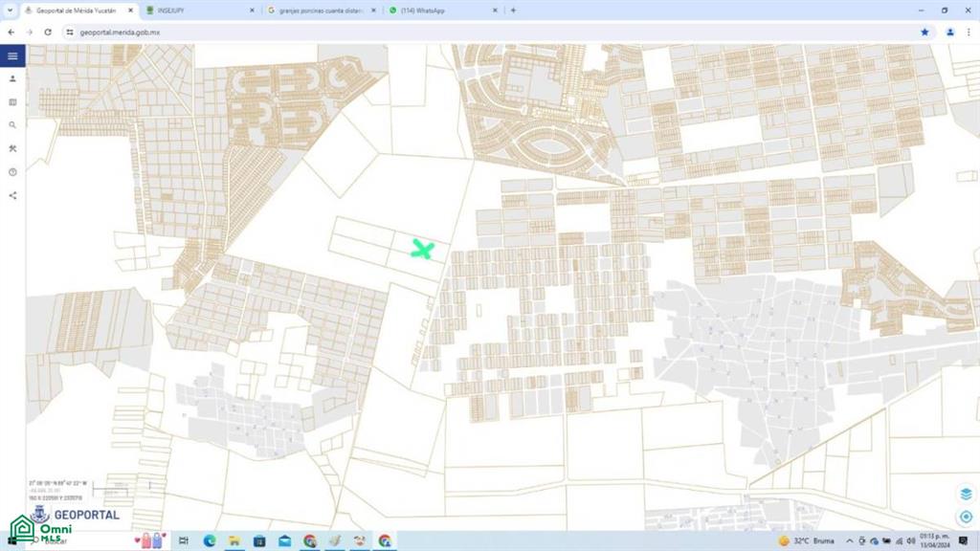Open the help question-mark icon in sidebar
This screenshot has height=551, width=980.
(12, 172)
